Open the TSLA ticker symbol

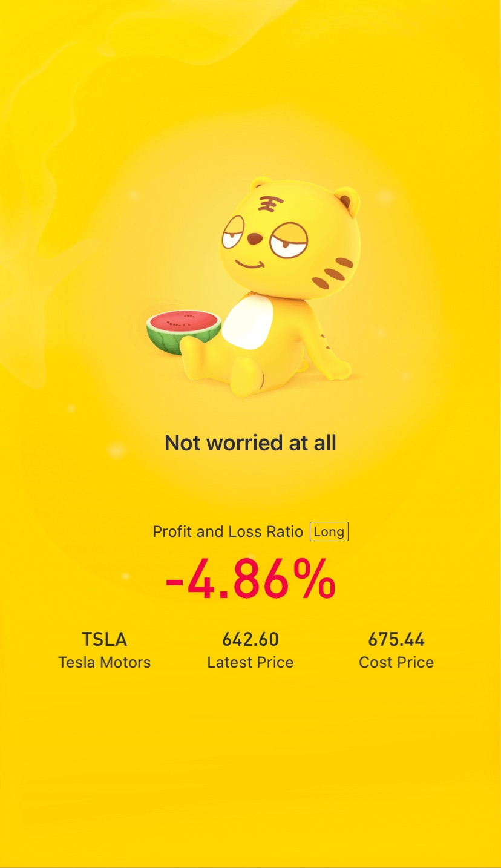coord(104,639)
